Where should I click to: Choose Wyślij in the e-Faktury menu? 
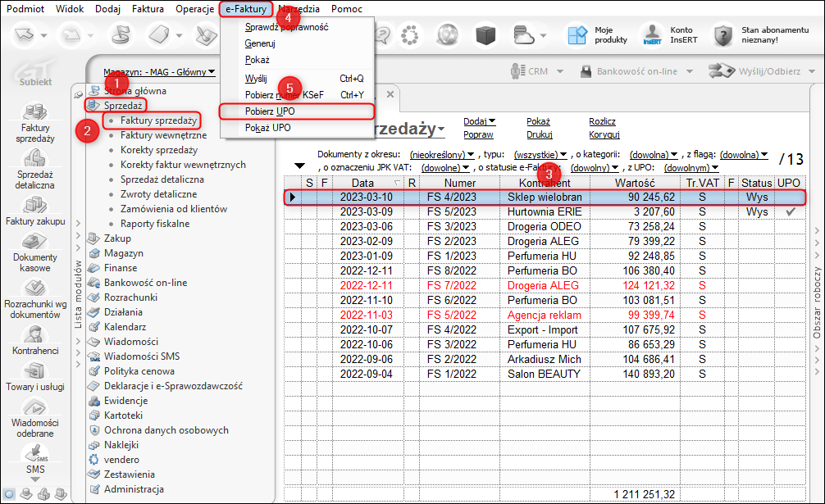tap(297, 79)
